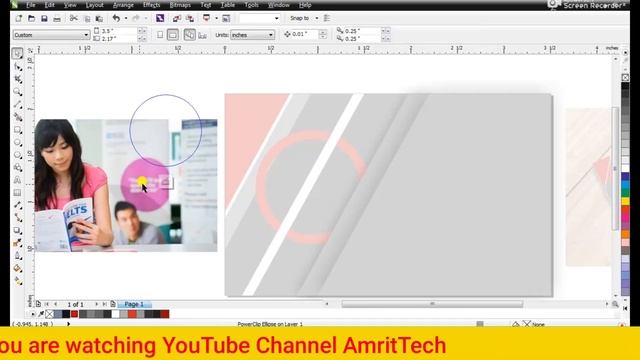
Task: Open the Bitmaps menu
Action: point(180,5)
